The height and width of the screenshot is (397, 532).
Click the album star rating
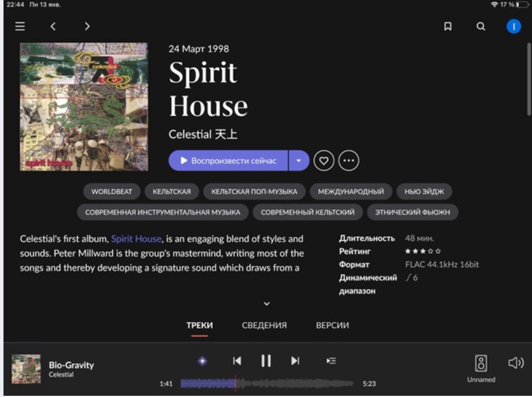coord(423,251)
